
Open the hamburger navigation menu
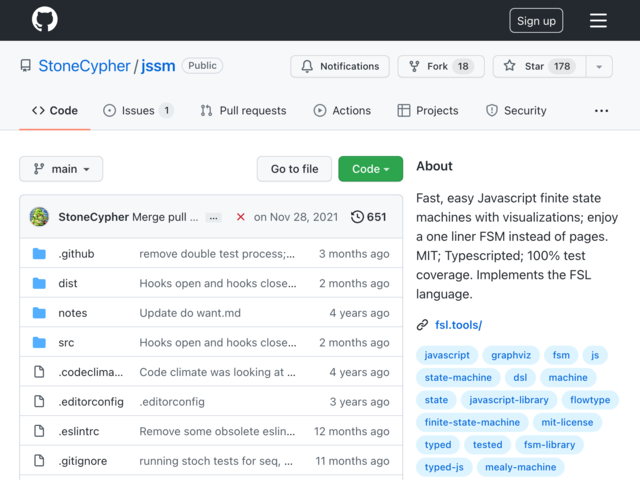coord(598,20)
